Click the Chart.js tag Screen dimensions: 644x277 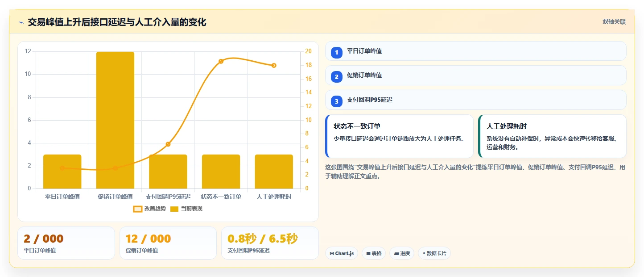341,253
